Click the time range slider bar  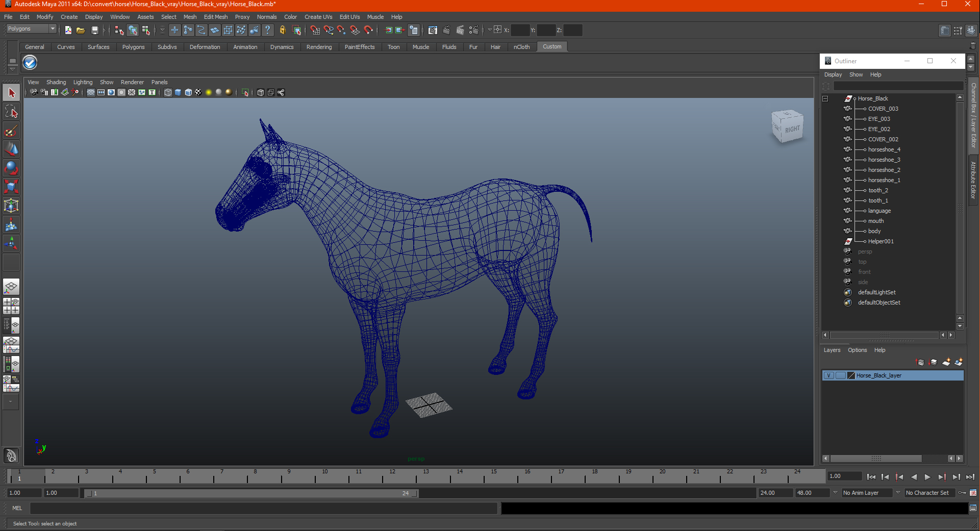point(252,493)
